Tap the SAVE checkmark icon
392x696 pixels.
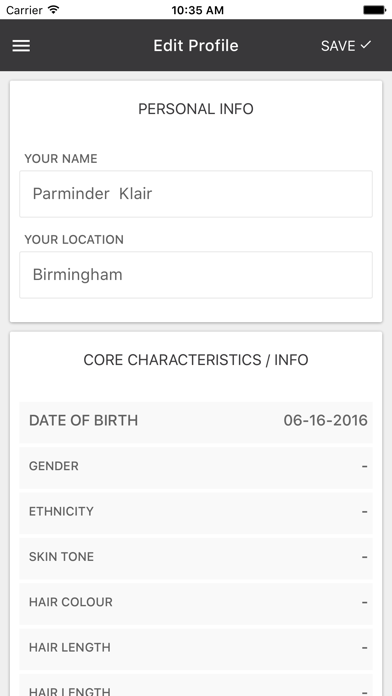tap(365, 45)
